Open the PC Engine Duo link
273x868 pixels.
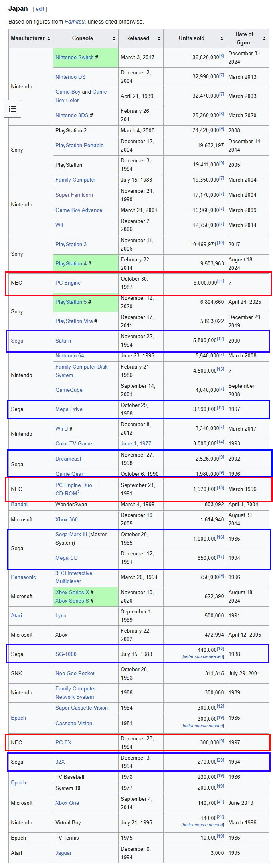74,485
